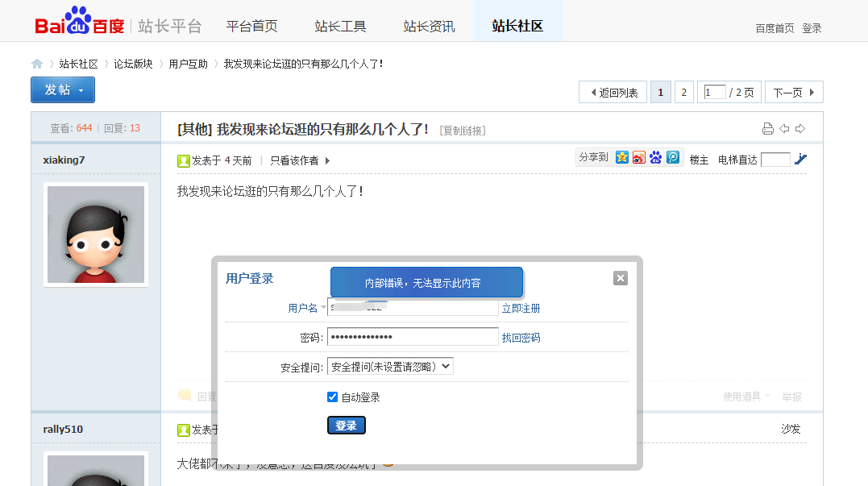Click the 楼主 floor label
Viewport: 868px width, 486px height.
(699, 160)
